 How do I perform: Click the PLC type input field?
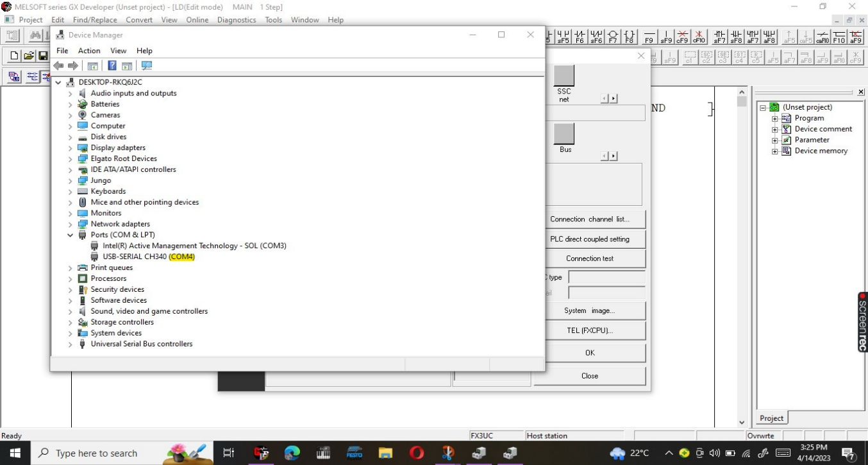tap(606, 277)
